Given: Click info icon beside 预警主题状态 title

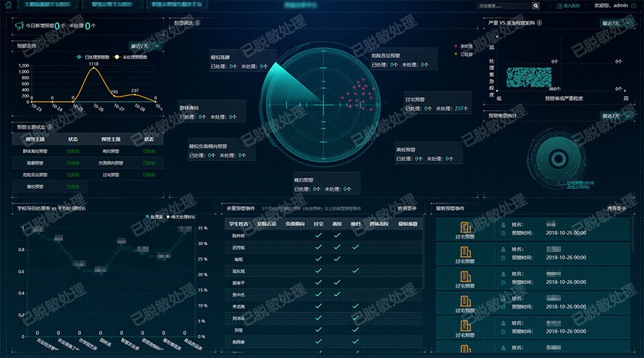Looking at the screenshot, I should [49, 127].
